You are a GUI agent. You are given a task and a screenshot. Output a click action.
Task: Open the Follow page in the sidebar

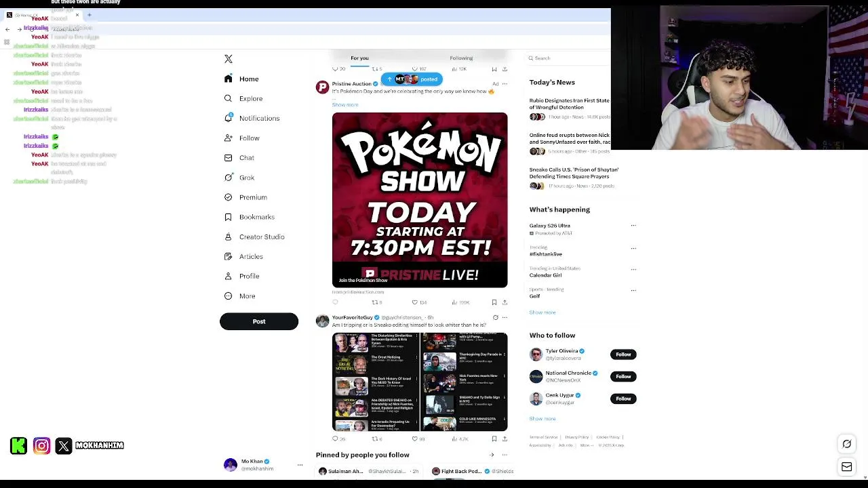tap(242, 138)
